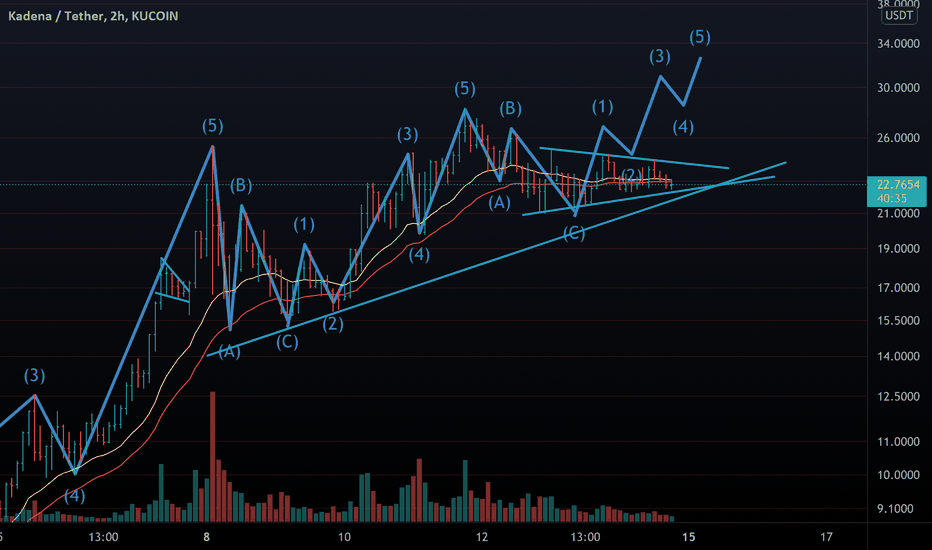This screenshot has width=932, height=550.
Task: Click date label 15 on time axis
Action: tap(688, 537)
